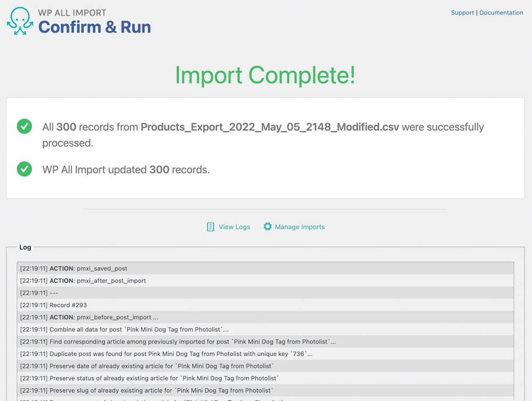Select the 'Preserve date of already existing article' line
This screenshot has height=401, width=532.
[x=265, y=366]
